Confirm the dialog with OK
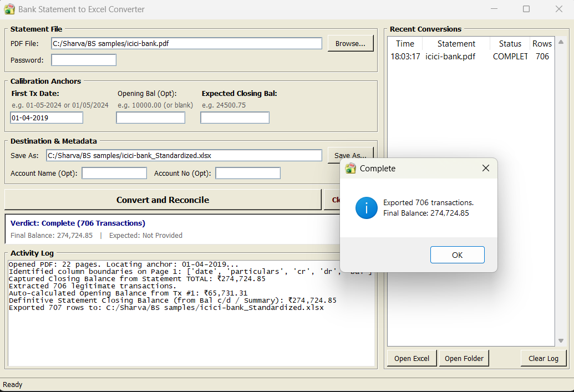574x392 pixels. 457,254
